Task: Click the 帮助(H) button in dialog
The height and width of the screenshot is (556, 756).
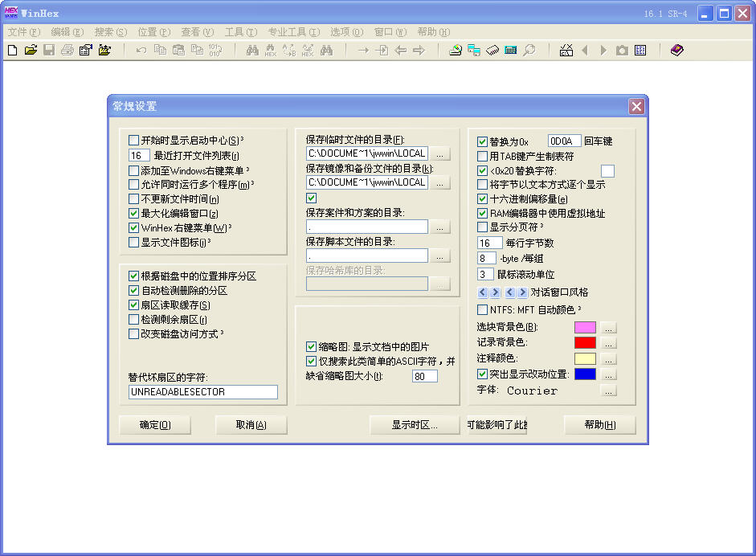Action: click(600, 425)
